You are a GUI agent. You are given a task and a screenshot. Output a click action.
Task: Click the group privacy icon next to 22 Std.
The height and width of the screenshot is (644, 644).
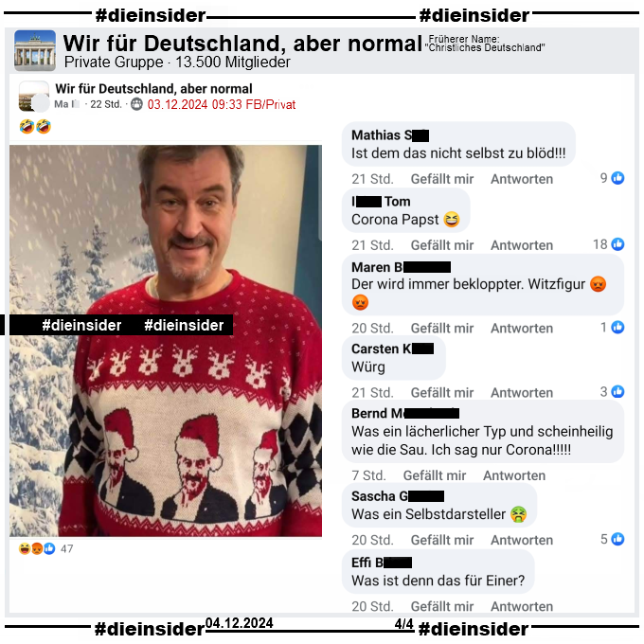tap(136, 104)
